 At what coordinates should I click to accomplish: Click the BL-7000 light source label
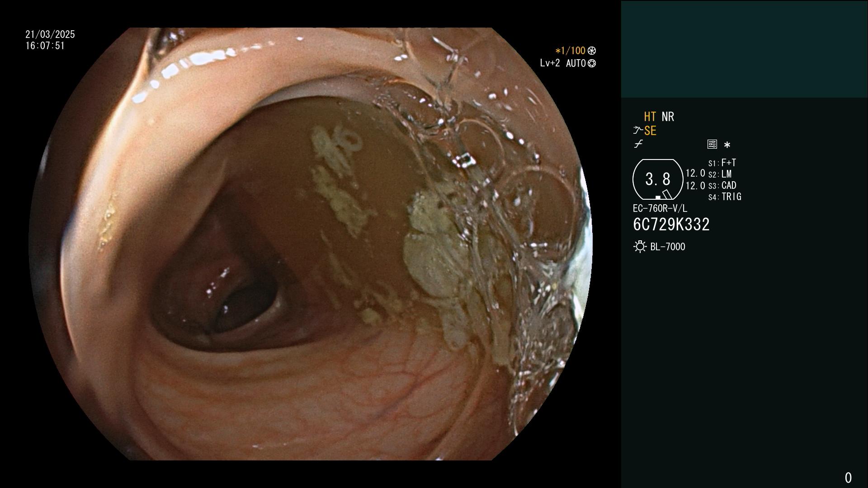pyautogui.click(x=668, y=247)
